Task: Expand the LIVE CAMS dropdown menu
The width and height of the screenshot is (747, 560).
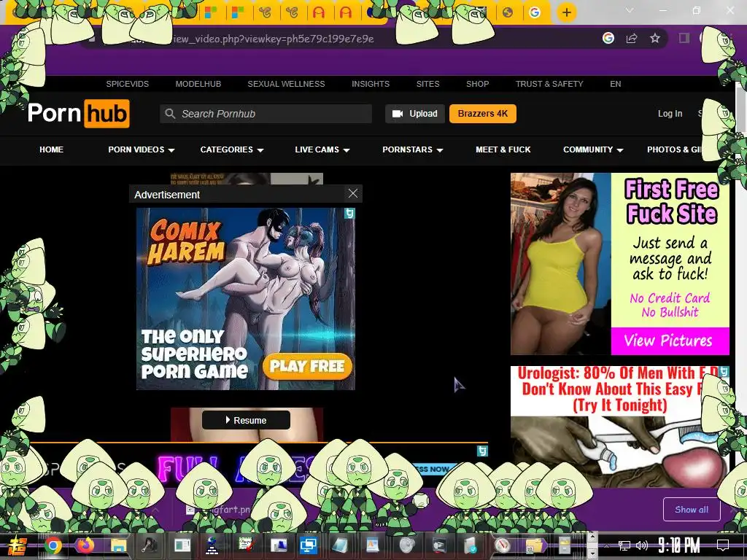Action: tap(322, 149)
